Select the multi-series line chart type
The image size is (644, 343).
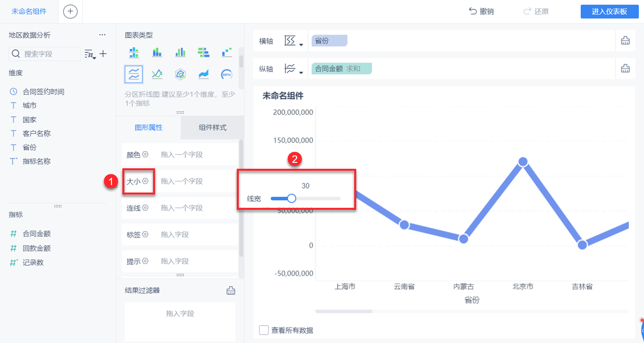click(x=157, y=74)
